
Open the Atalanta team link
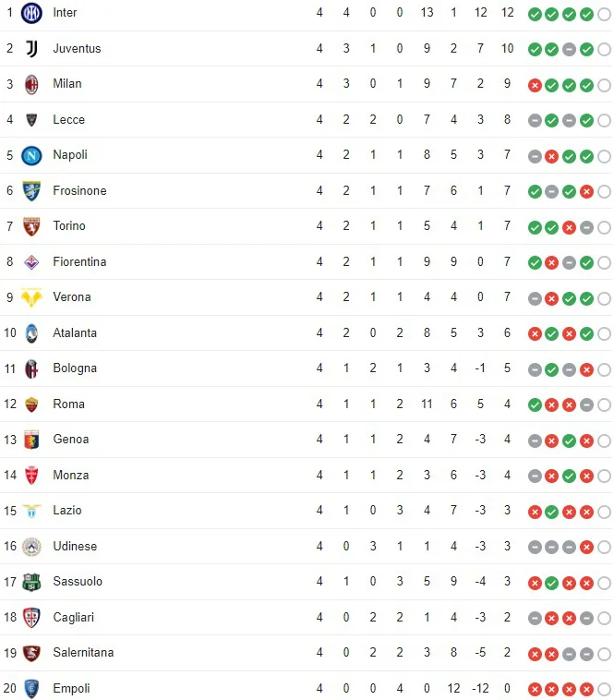click(75, 333)
